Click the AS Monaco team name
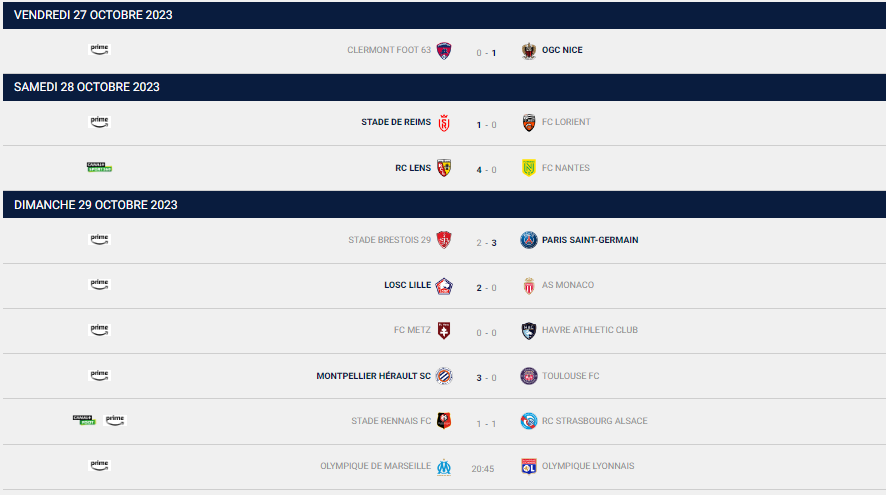 point(568,285)
